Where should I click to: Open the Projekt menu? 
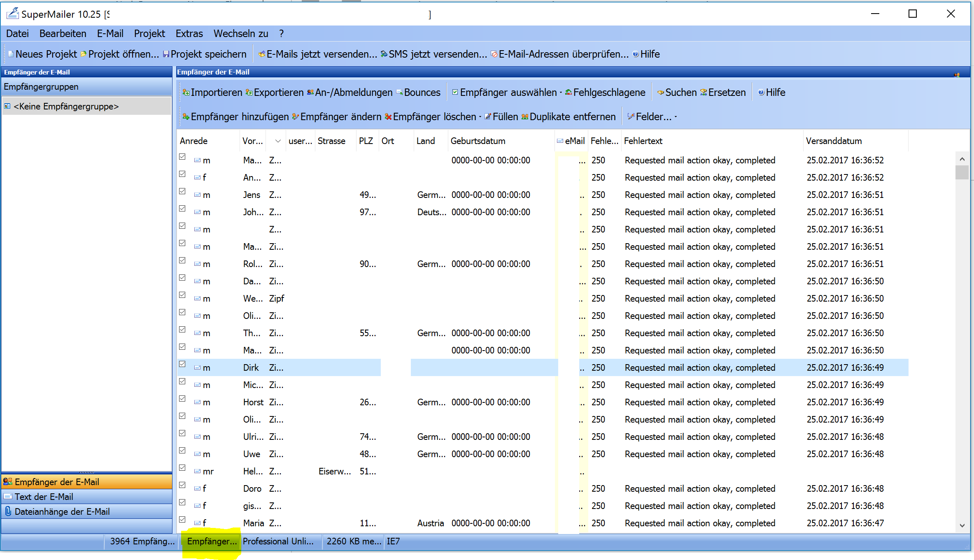pyautogui.click(x=149, y=34)
